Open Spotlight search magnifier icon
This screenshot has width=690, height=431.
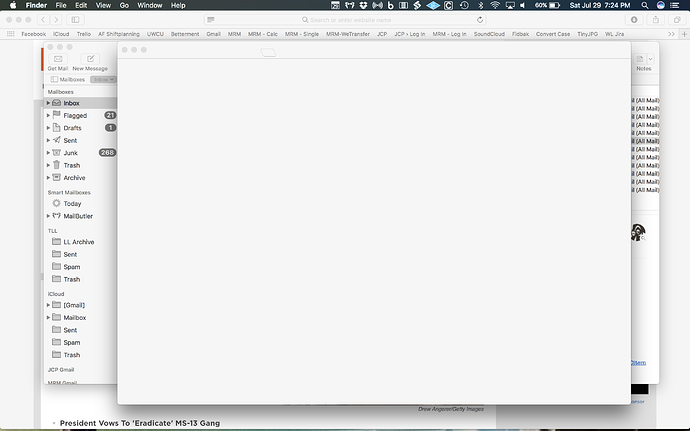[645, 5]
